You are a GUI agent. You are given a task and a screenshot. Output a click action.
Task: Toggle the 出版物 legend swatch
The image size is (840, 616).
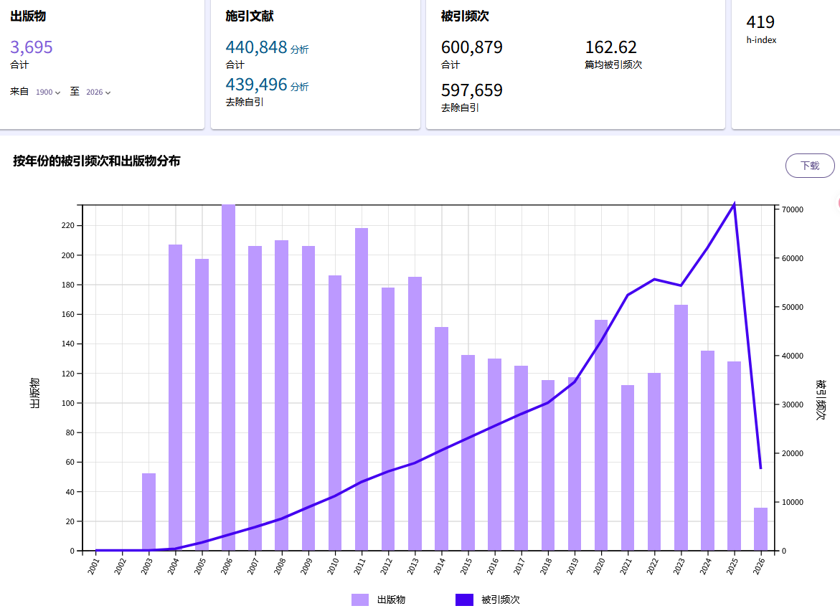360,600
